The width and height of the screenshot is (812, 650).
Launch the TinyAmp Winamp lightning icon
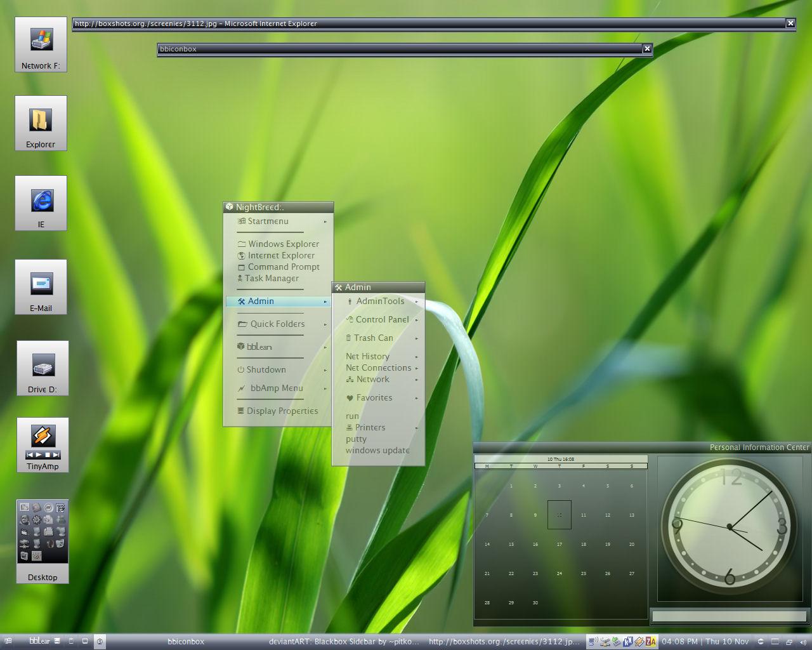click(x=43, y=436)
